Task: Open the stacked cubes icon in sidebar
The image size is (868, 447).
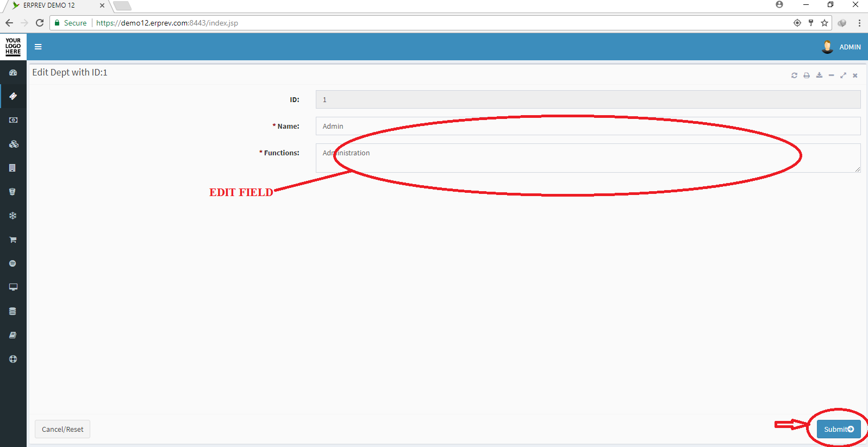Action: tap(13, 144)
